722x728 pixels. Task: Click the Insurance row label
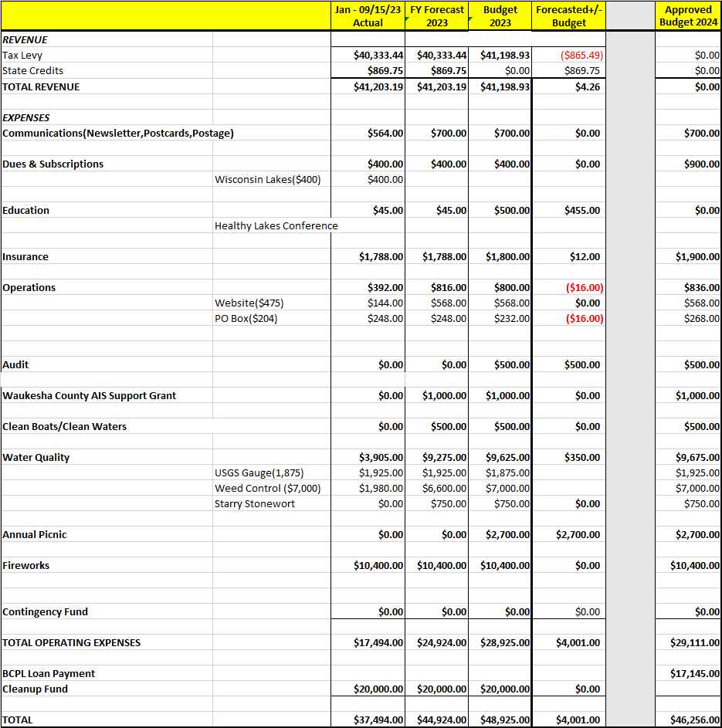click(x=25, y=257)
